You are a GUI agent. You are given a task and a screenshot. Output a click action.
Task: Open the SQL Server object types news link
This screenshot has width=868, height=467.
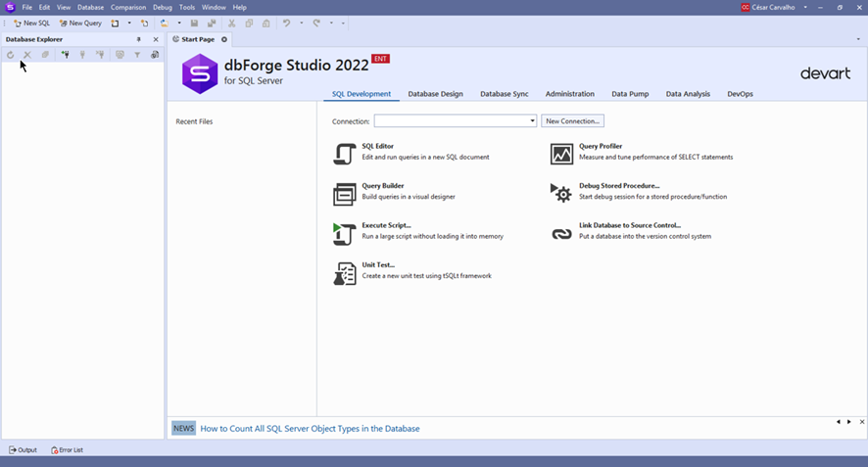click(x=310, y=429)
